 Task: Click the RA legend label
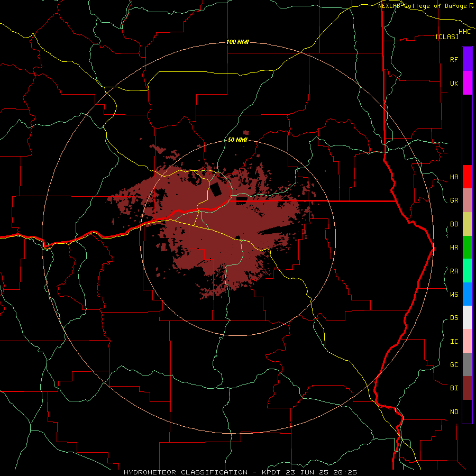pyautogui.click(x=454, y=271)
